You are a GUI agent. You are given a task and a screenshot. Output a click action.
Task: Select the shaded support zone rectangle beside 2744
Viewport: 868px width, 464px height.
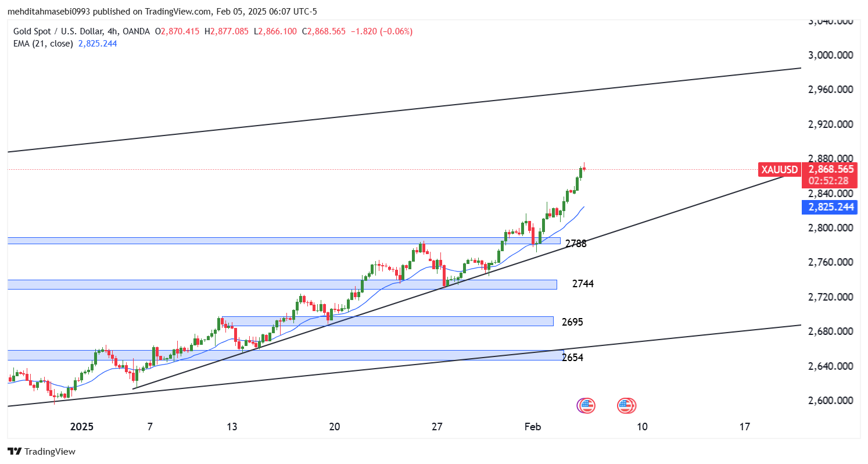pos(282,284)
